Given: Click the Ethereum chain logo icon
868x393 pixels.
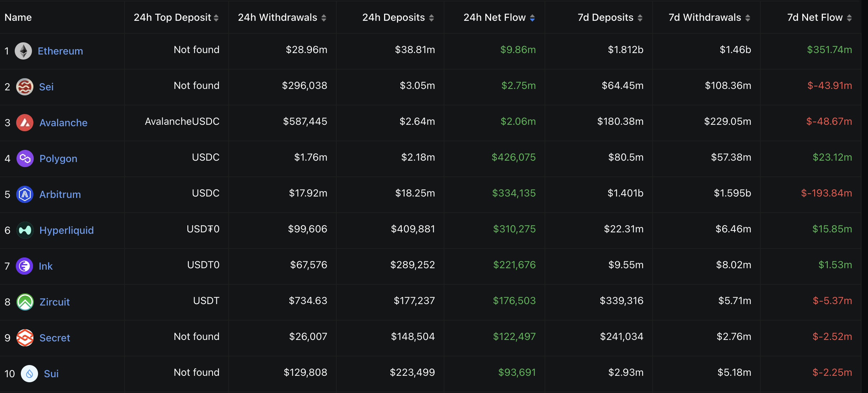Looking at the screenshot, I should [x=23, y=51].
